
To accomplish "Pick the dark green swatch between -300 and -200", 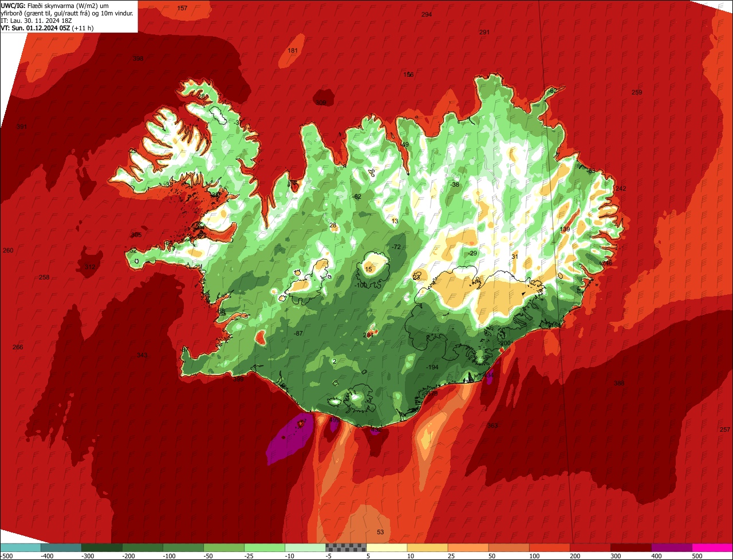I will pos(102,547).
